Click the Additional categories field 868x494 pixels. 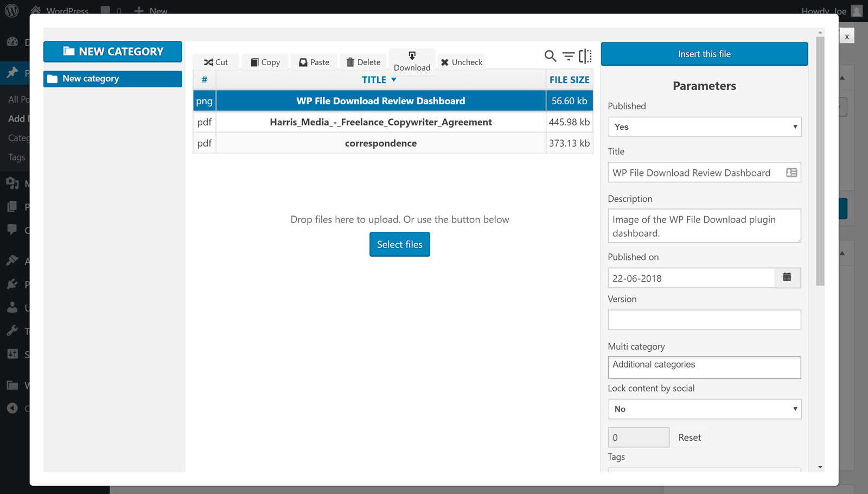(705, 368)
